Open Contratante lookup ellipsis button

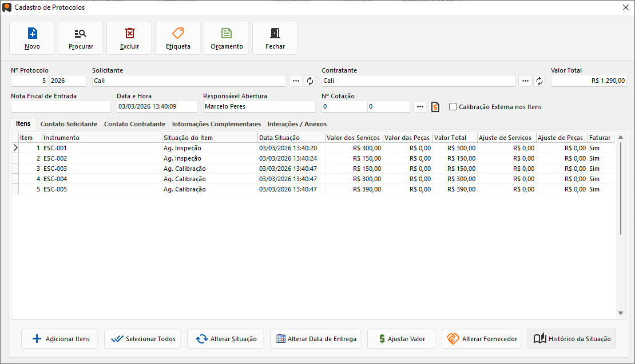[525, 81]
